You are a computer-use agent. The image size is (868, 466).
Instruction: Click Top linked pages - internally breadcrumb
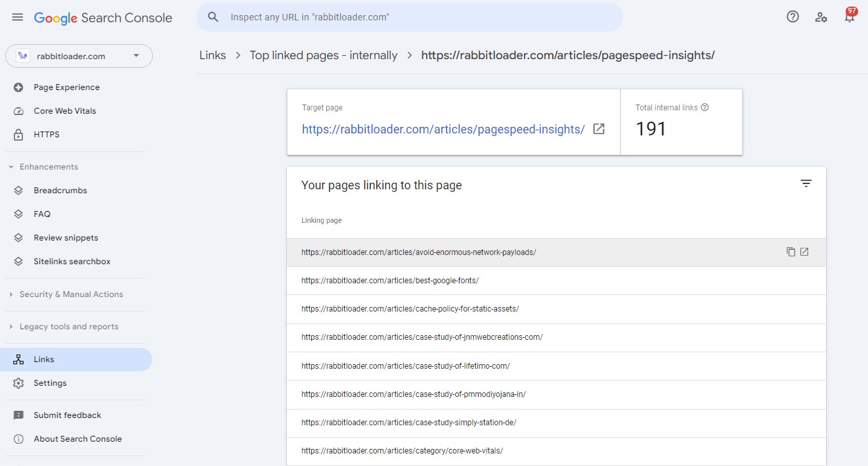(x=323, y=55)
